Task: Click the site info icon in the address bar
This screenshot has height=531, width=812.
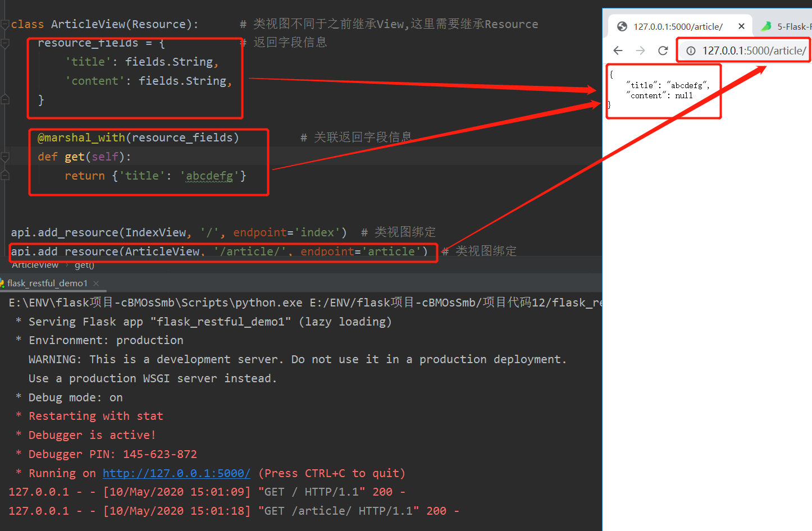Action: tap(691, 51)
